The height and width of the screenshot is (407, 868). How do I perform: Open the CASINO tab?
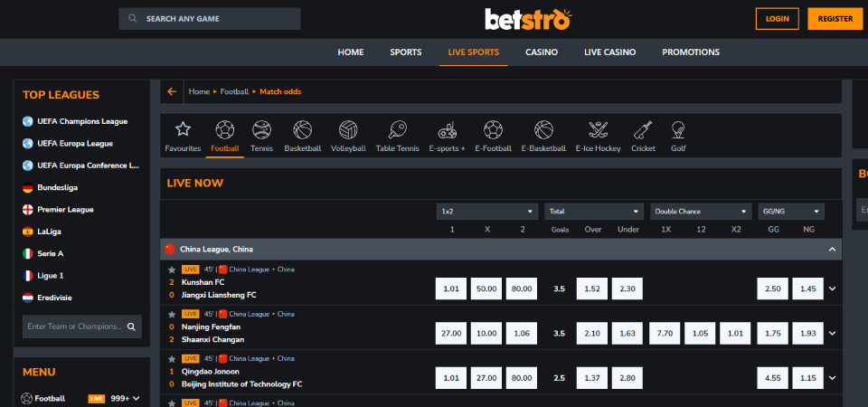click(x=542, y=52)
